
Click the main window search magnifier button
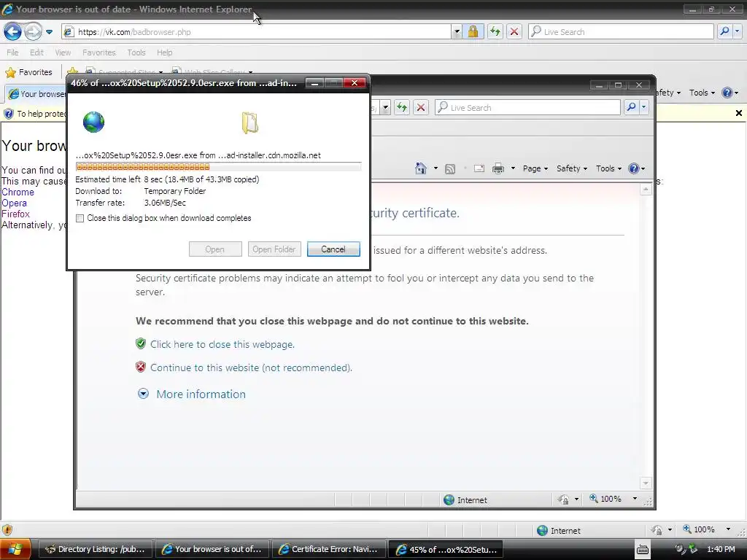724,32
